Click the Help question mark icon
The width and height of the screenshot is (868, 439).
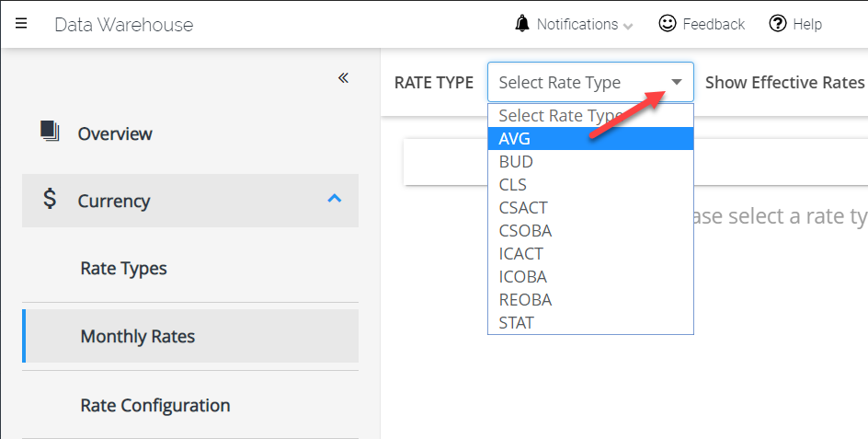pos(778,24)
